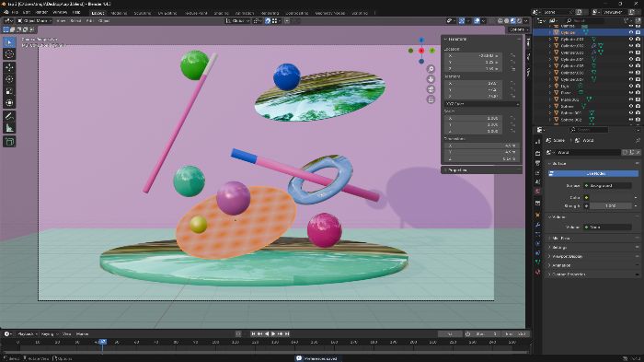Activate the Move tool
644x362 pixels.
(x=9, y=67)
